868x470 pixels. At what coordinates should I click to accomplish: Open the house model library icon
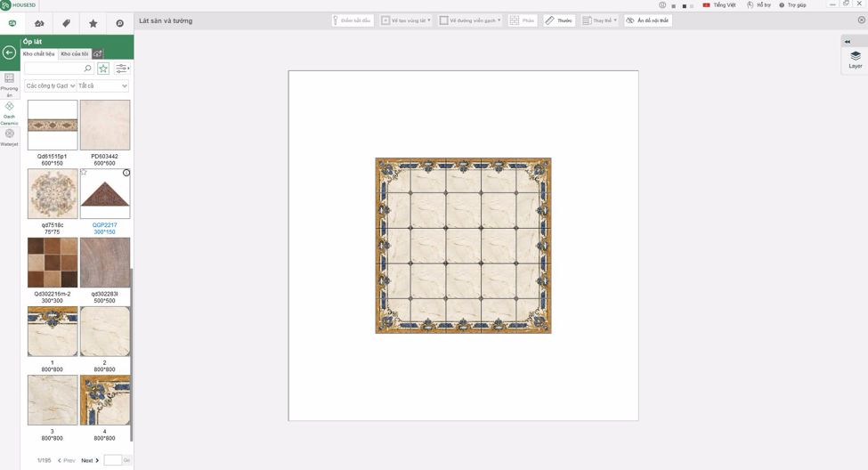[x=39, y=23]
